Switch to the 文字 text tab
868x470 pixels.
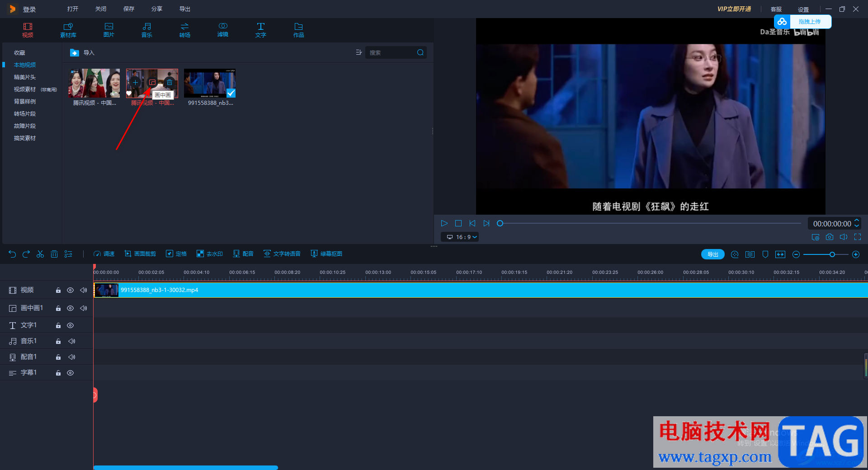(260, 30)
